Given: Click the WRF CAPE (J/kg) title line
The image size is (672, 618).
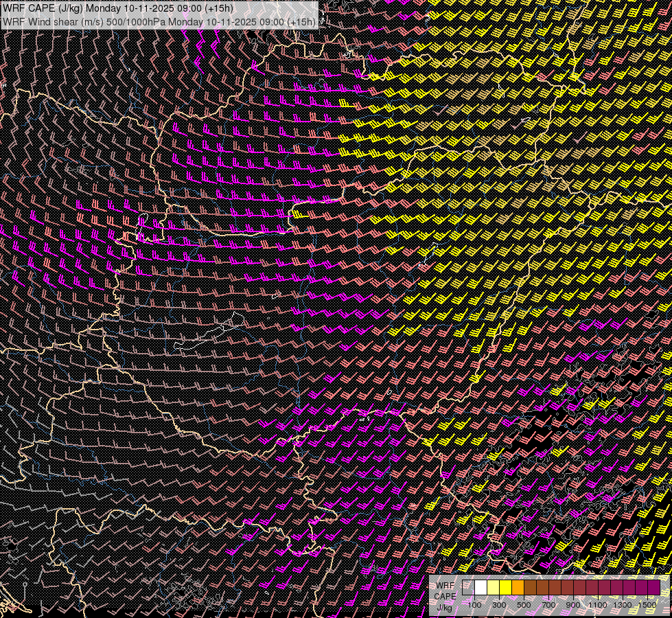Looking at the screenshot, I should tap(117, 8).
